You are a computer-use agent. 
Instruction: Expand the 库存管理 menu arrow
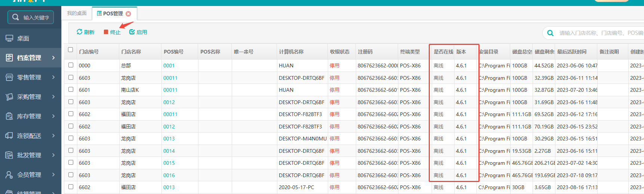point(53,116)
